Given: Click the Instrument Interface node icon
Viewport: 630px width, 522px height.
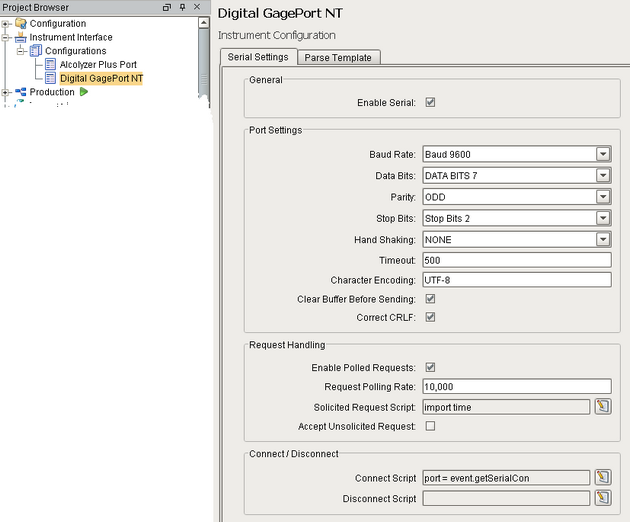Looking at the screenshot, I should click(21, 37).
